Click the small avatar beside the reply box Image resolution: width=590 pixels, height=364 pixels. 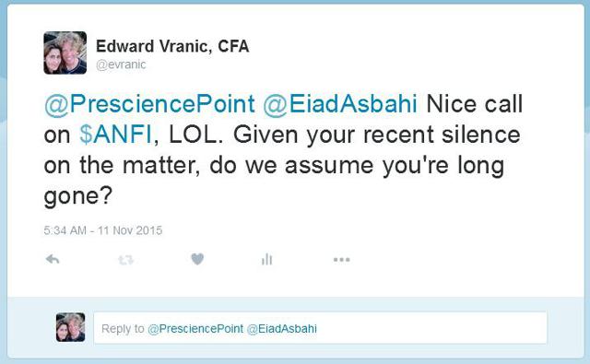70,327
